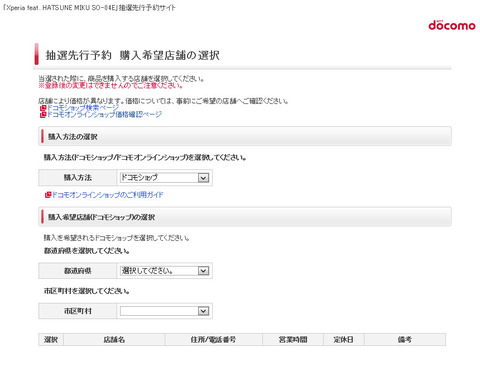Viewport: 480px width, 380px height.
Task: Click the external-link icon beside ドコモショップ検索ページ
Action: click(x=43, y=108)
